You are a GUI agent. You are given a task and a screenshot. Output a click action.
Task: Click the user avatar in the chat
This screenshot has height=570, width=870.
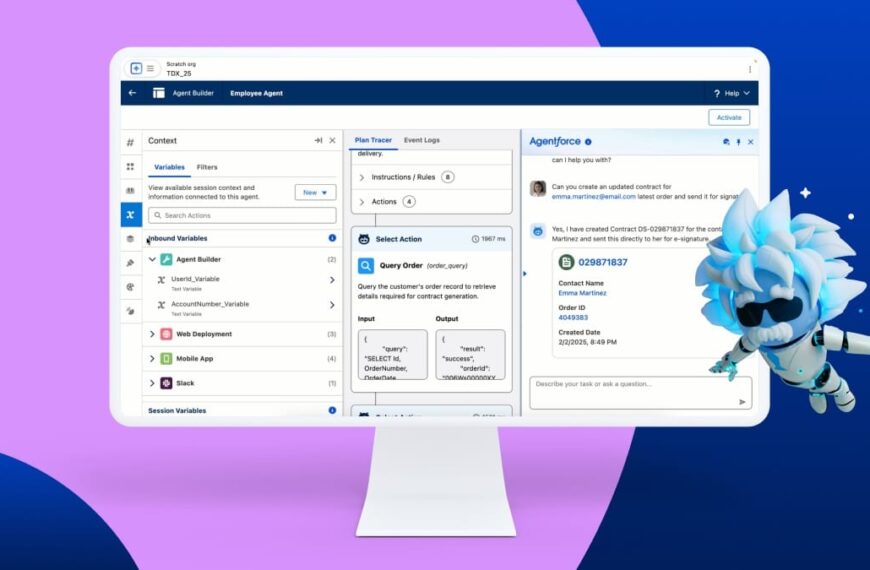click(538, 189)
